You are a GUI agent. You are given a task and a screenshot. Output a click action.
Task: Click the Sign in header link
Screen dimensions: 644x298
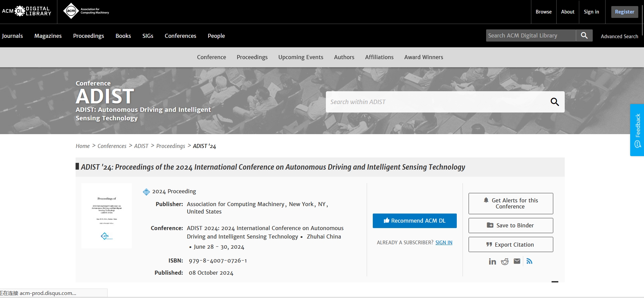pos(591,12)
